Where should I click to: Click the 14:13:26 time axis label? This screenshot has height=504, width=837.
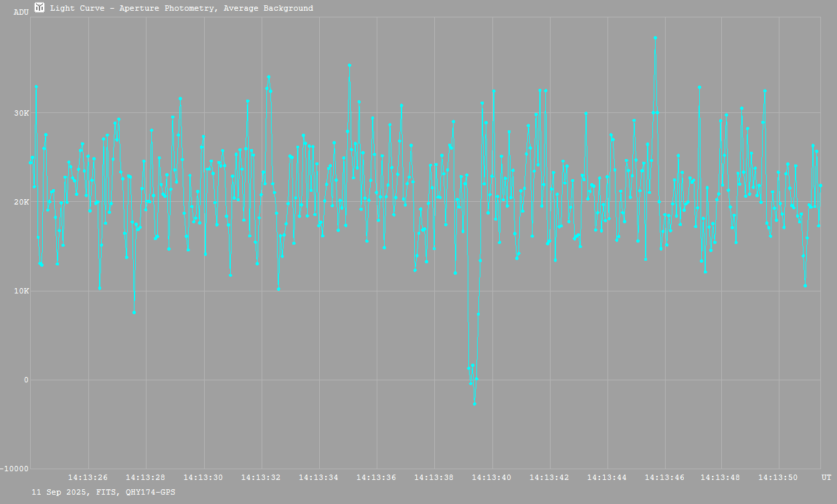click(88, 477)
